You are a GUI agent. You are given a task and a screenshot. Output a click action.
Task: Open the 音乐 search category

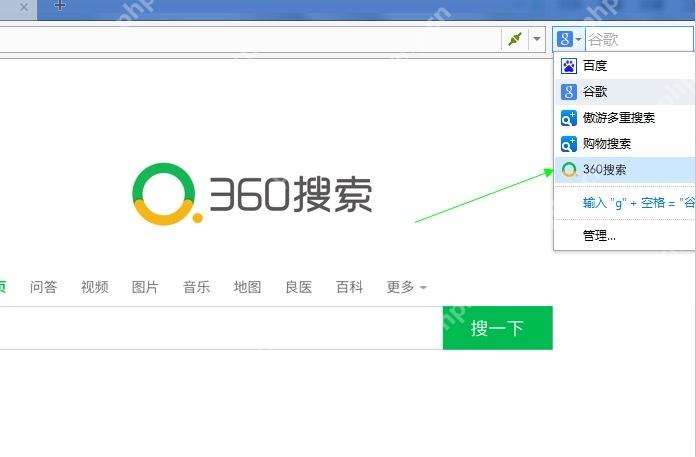tap(197, 287)
